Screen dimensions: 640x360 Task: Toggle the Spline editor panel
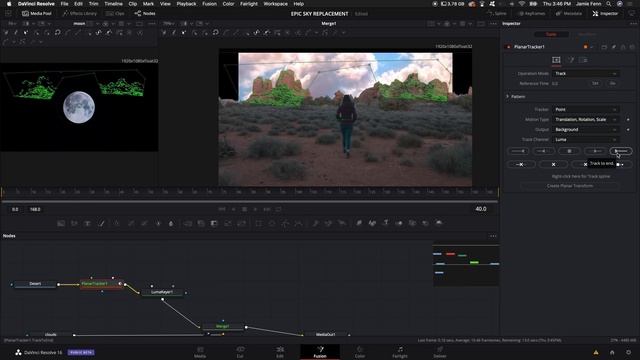pyautogui.click(x=496, y=13)
